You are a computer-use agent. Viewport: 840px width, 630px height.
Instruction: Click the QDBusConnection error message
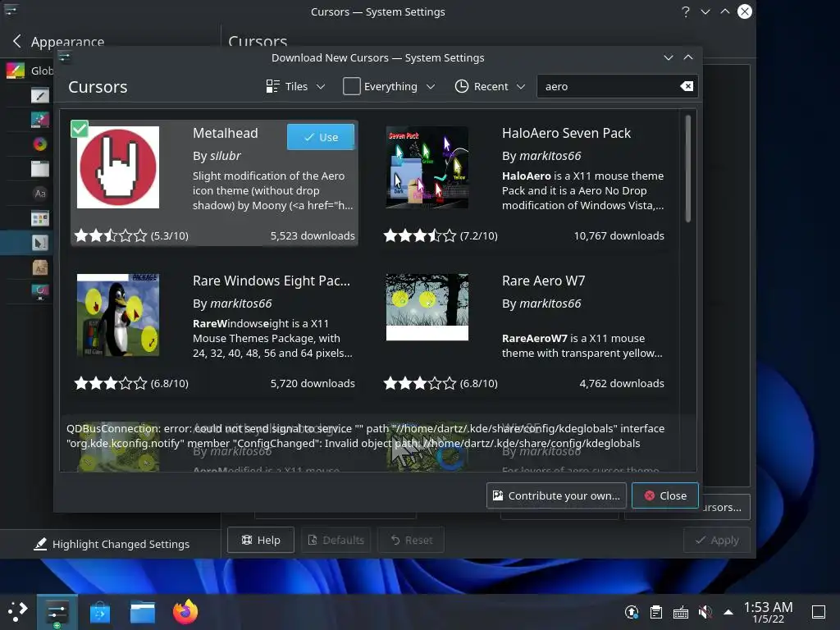click(365, 436)
